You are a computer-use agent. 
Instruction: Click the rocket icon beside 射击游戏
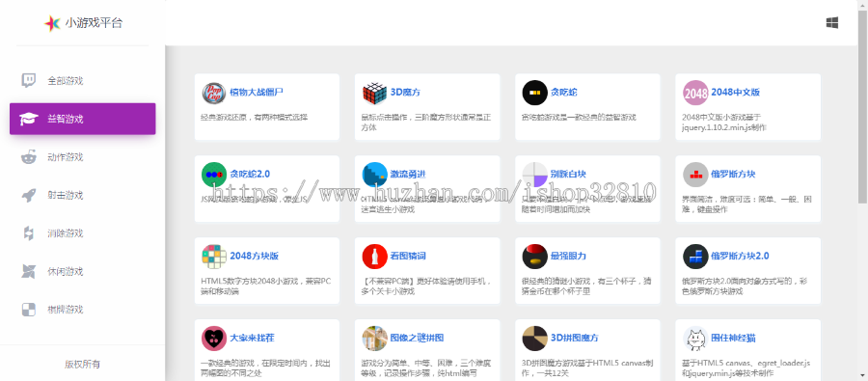click(x=29, y=195)
